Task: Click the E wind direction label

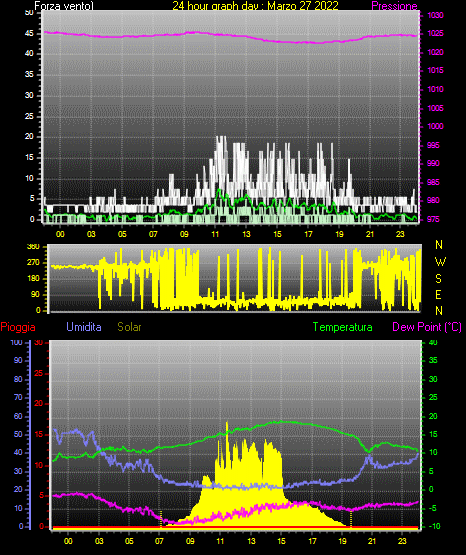Action: [x=438, y=294]
